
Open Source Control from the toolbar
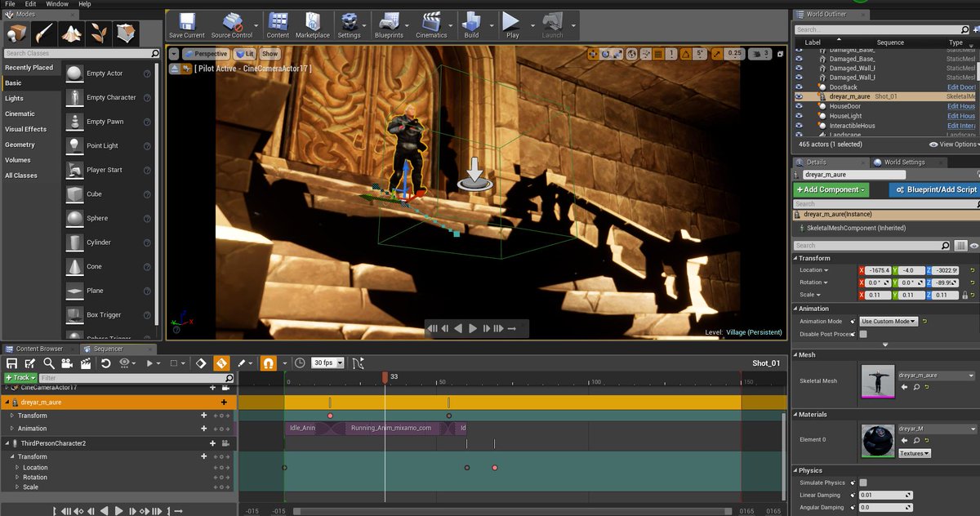click(231, 24)
